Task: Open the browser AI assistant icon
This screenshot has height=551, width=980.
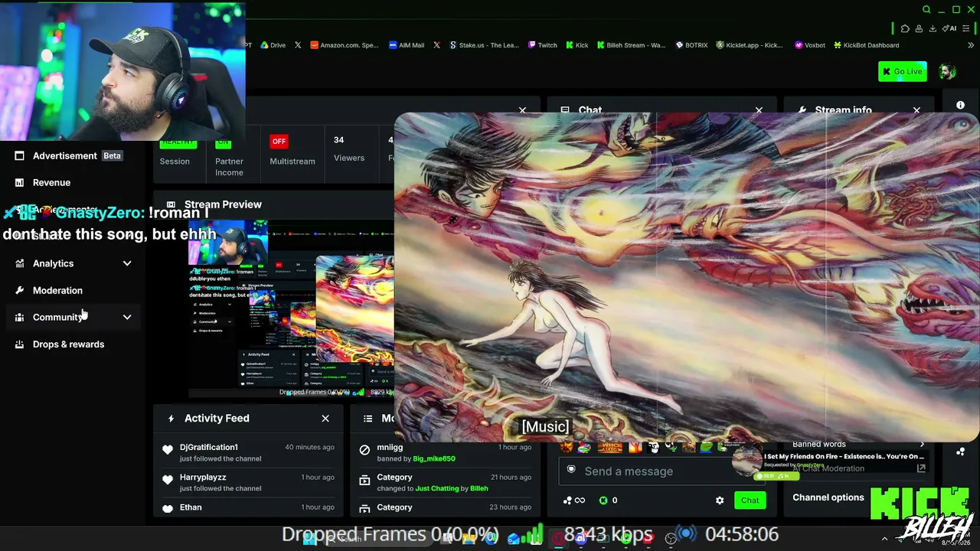Action: 950,28
